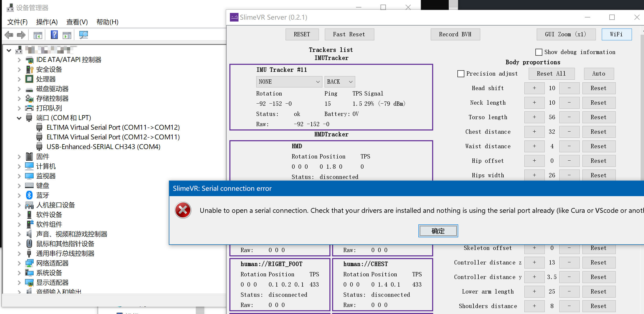Viewport: 644px width, 314px height.
Task: Expand the 磁盘驱动器 disk drives node
Action: click(x=19, y=89)
